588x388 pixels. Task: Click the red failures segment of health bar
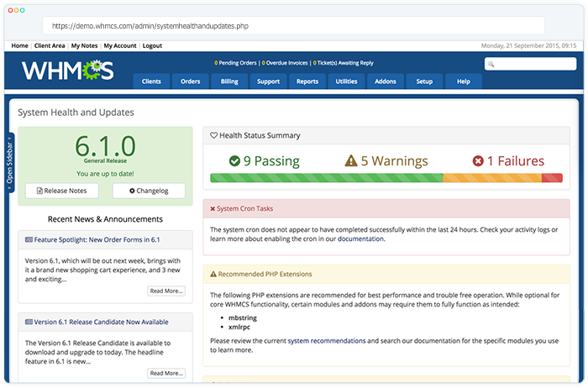pos(552,178)
